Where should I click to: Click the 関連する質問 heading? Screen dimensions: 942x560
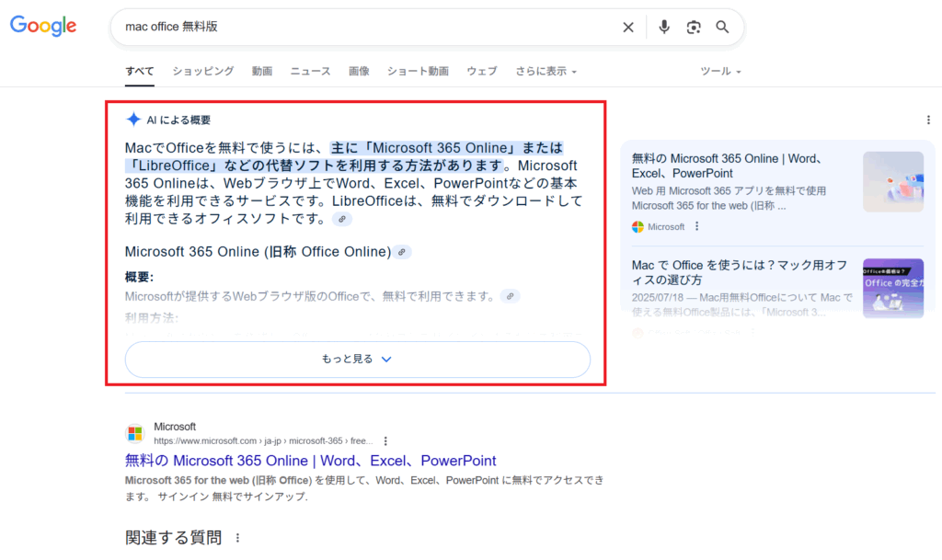[174, 538]
